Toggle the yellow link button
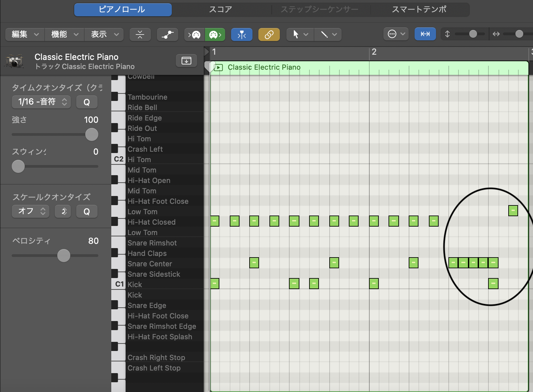This screenshot has width=533, height=392. coord(269,34)
